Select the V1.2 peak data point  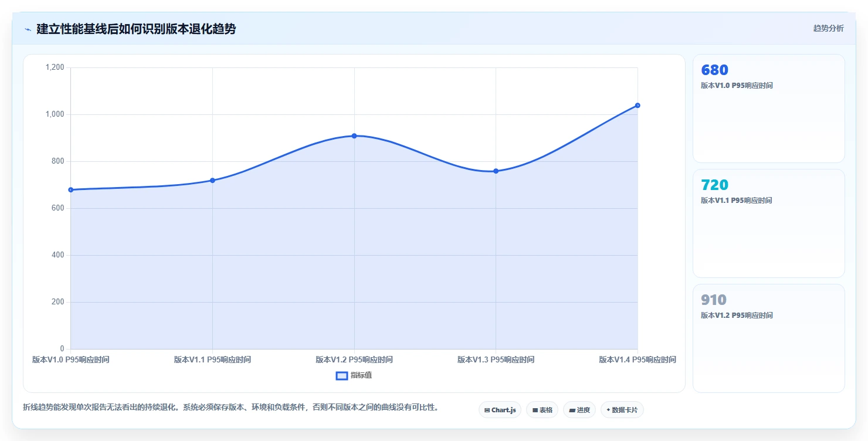pos(354,135)
